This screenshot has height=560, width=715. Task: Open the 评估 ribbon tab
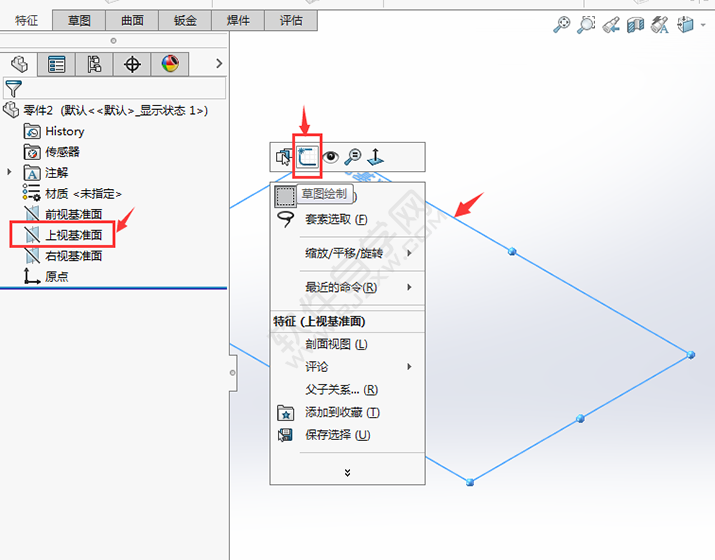(x=291, y=21)
